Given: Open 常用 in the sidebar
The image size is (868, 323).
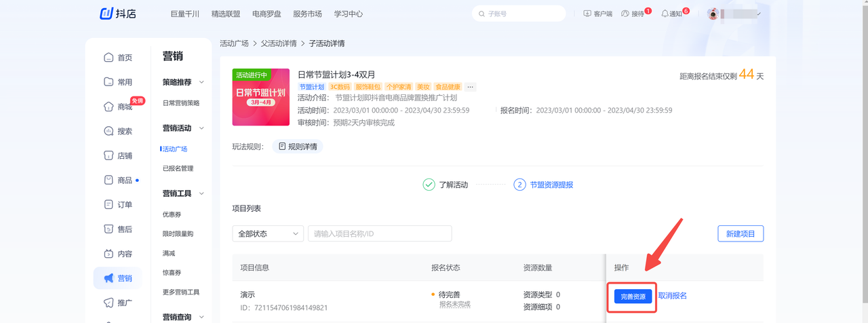Looking at the screenshot, I should click(x=118, y=82).
